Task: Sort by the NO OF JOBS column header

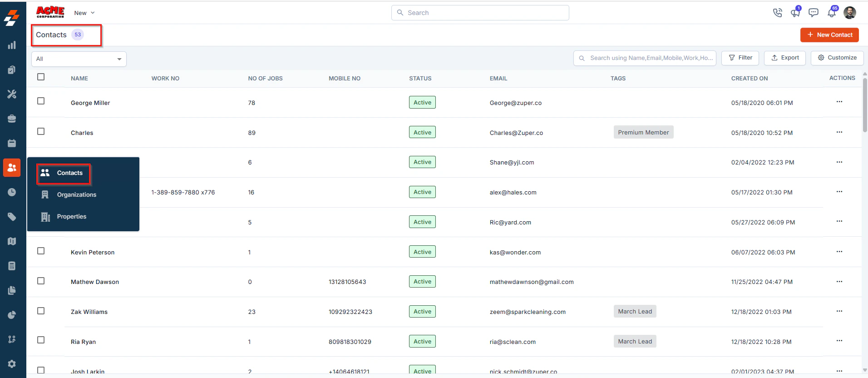Action: click(x=265, y=79)
